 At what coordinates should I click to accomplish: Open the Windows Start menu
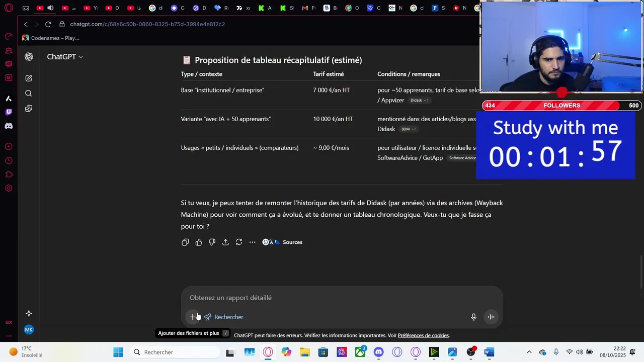pos(118,352)
